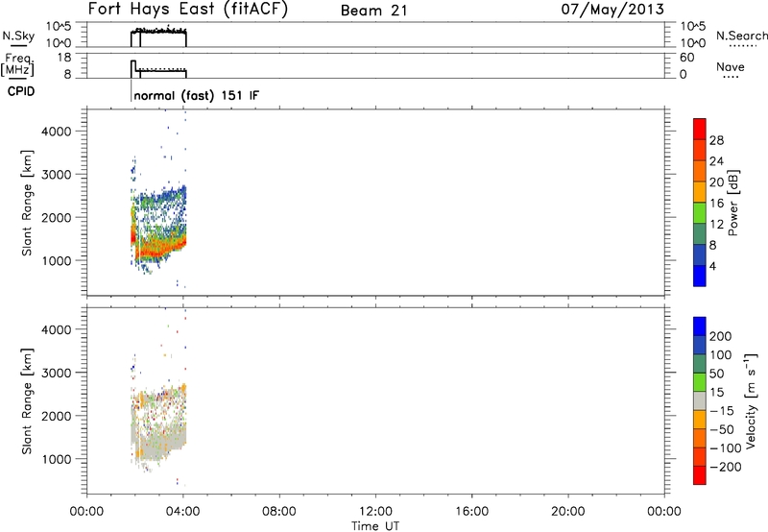This screenshot has height=532, width=768.
Task: Click the '08:00' time axis label
Action: click(279, 512)
